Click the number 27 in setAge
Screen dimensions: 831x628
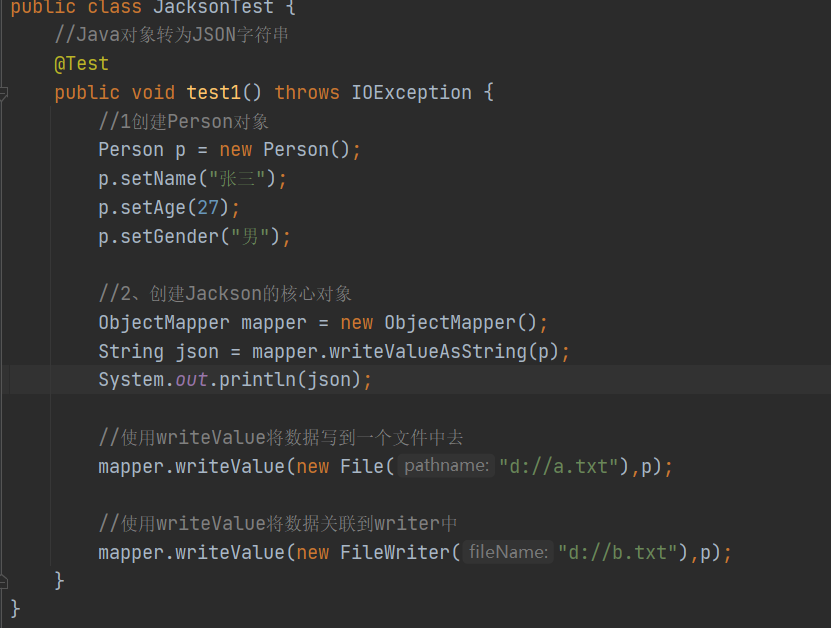(x=208, y=208)
